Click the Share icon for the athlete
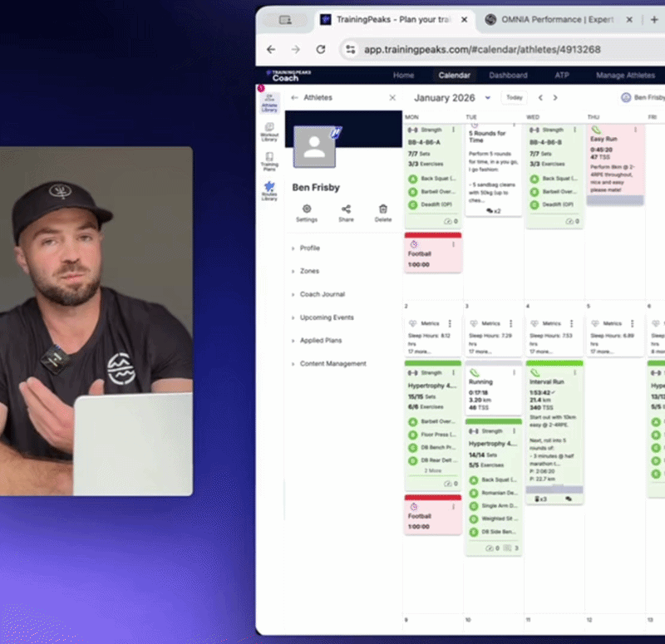Image resolution: width=665 pixels, height=644 pixels. (346, 213)
